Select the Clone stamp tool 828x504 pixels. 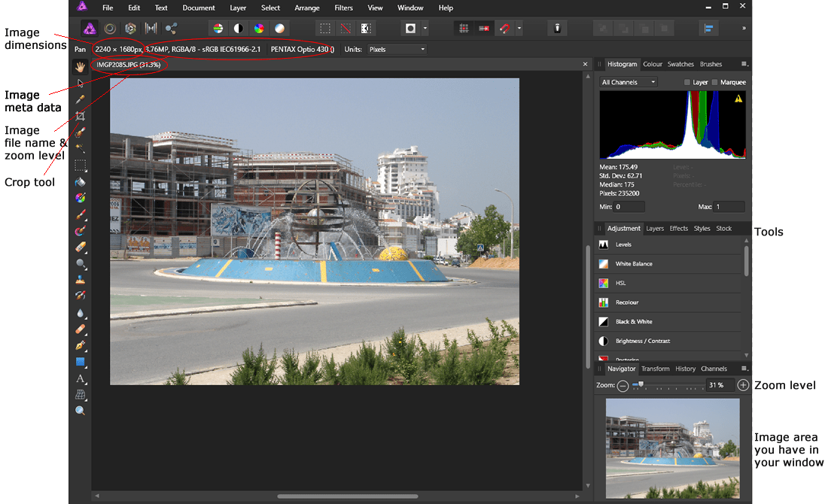[x=81, y=280]
